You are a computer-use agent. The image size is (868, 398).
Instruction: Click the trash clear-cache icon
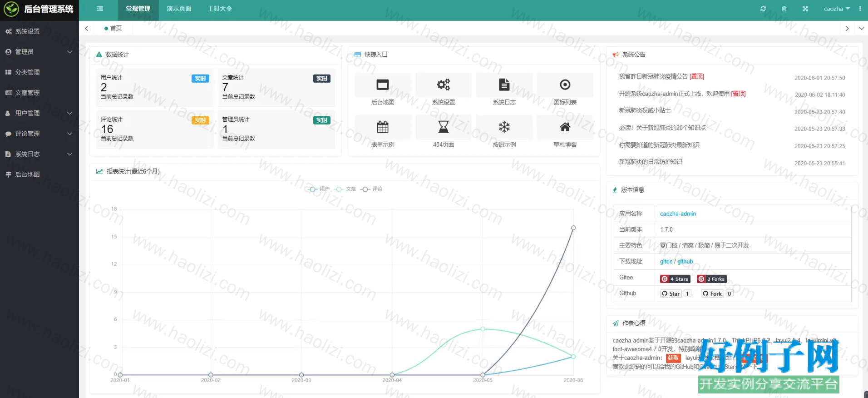click(784, 9)
